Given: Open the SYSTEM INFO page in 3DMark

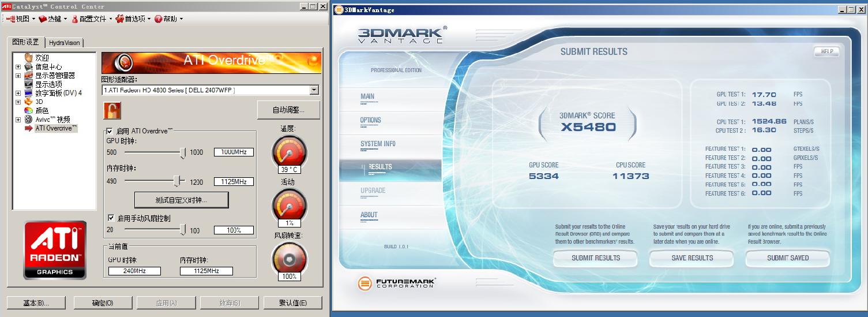Looking at the screenshot, I should point(378,144).
